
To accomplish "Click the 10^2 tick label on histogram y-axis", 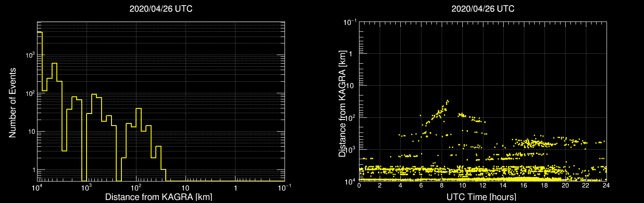I will point(29,93).
